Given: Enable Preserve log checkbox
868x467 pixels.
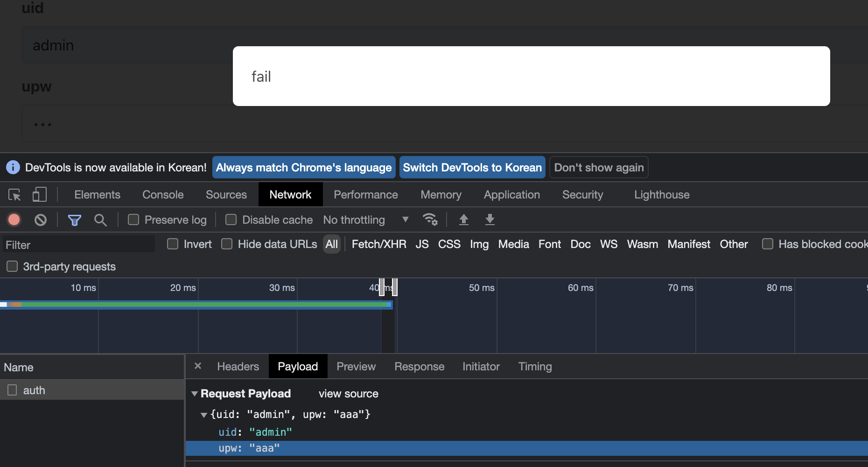Looking at the screenshot, I should tap(133, 219).
